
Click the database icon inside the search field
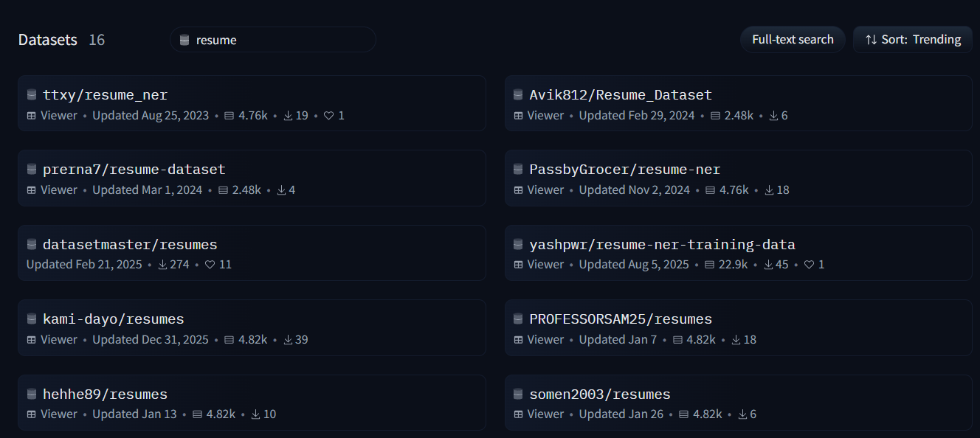coord(184,40)
